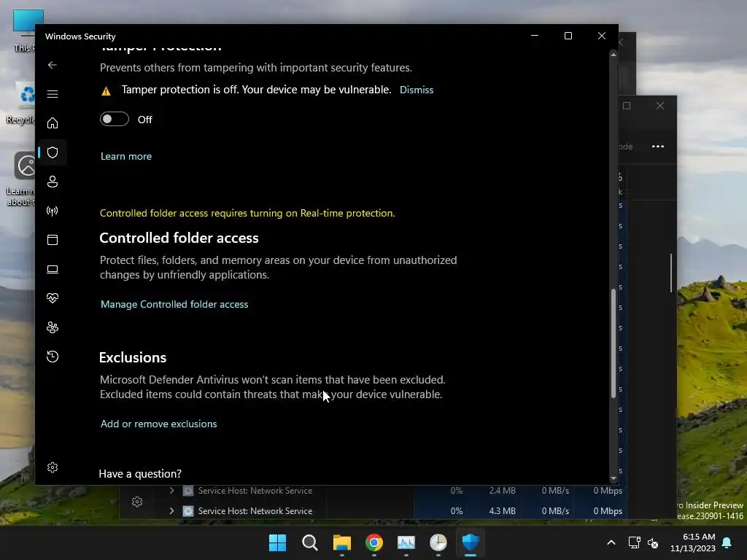The image size is (747, 560).
Task: Open the hamburger navigation menu
Action: coord(53,94)
